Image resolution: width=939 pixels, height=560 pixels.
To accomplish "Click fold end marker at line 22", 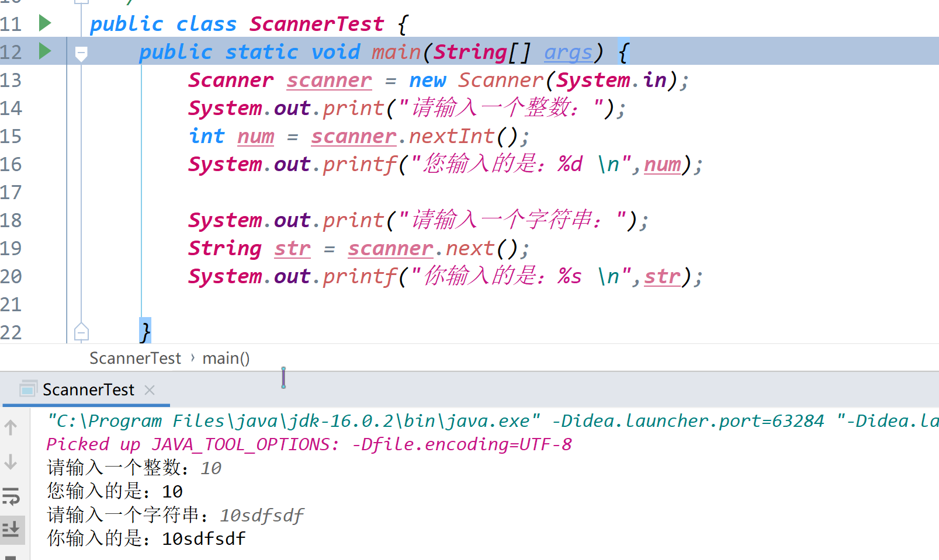I will click(81, 332).
